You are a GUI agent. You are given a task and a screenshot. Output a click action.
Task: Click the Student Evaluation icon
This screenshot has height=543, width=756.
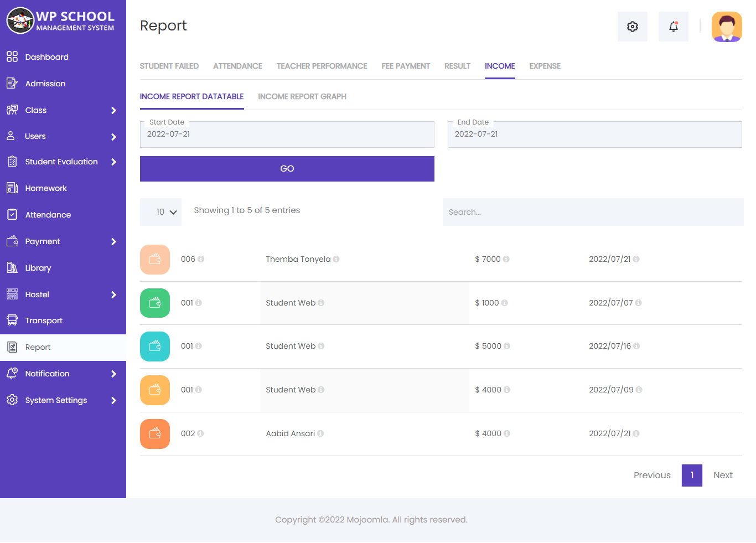tap(12, 162)
